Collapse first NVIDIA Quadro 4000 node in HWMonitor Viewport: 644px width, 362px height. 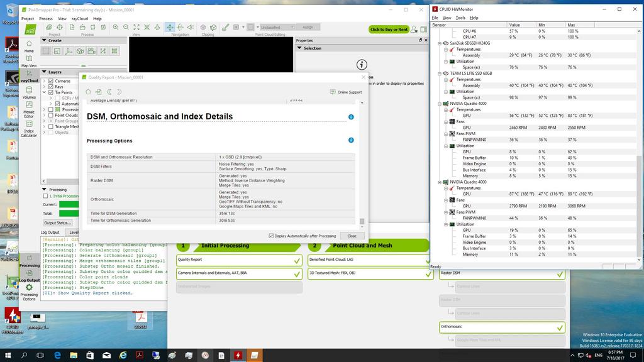tap(440, 104)
